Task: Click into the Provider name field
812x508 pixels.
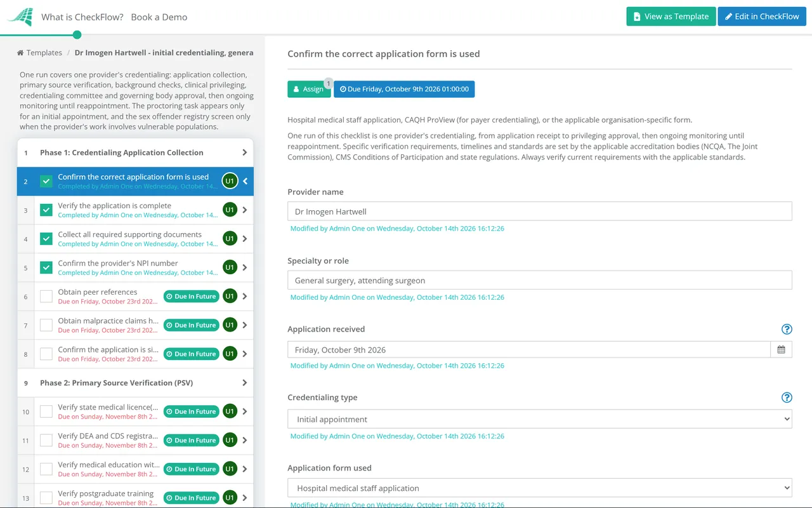Action: (x=540, y=211)
